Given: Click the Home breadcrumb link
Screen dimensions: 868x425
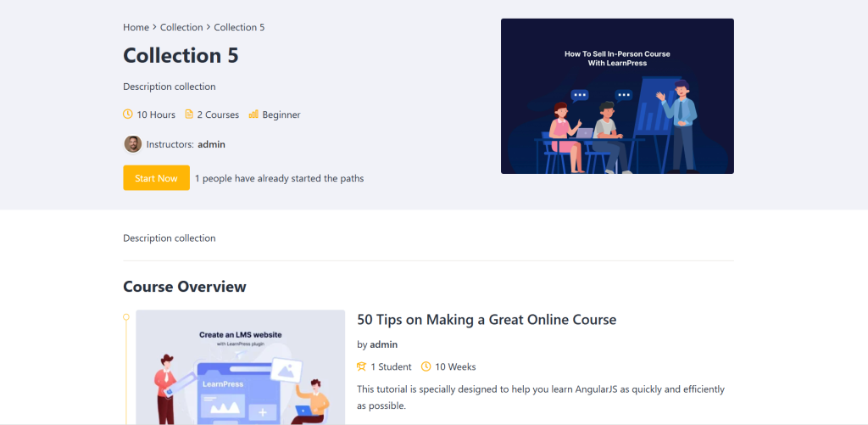Looking at the screenshot, I should pyautogui.click(x=136, y=27).
